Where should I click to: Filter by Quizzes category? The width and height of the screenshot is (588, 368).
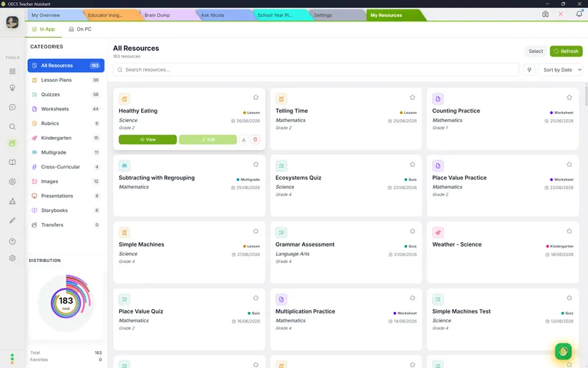(x=66, y=95)
